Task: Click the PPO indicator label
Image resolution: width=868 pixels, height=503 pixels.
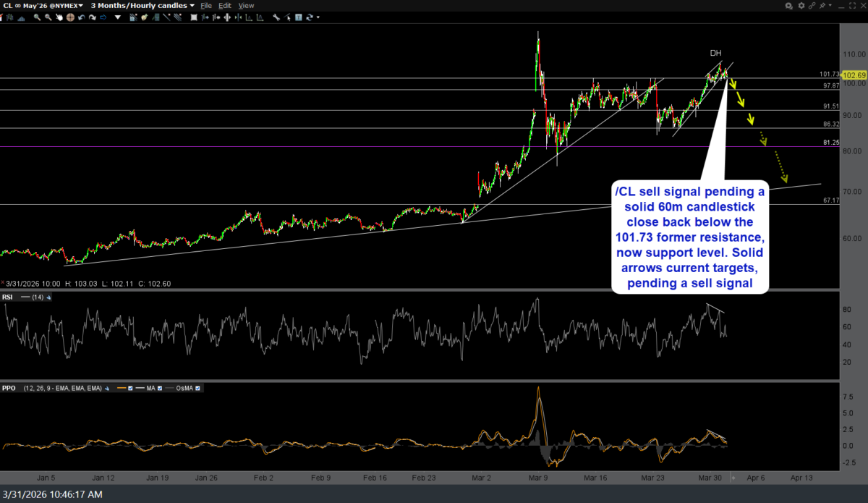Action: pos(9,389)
